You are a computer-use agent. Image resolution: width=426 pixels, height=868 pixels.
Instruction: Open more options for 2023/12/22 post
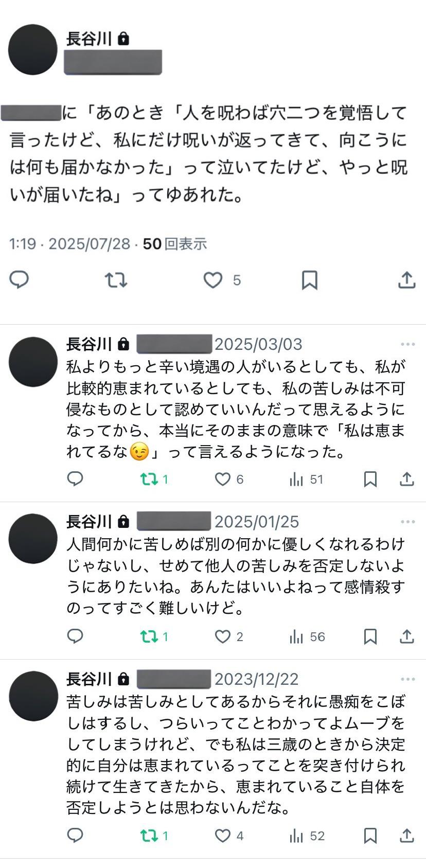point(407,679)
